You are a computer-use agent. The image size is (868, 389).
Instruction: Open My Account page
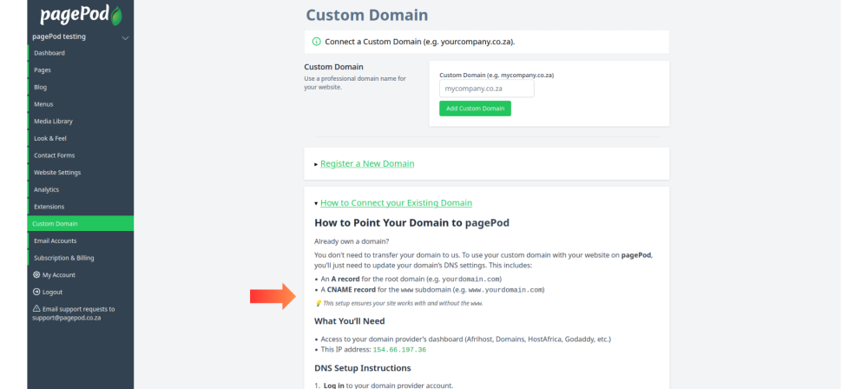tap(59, 275)
